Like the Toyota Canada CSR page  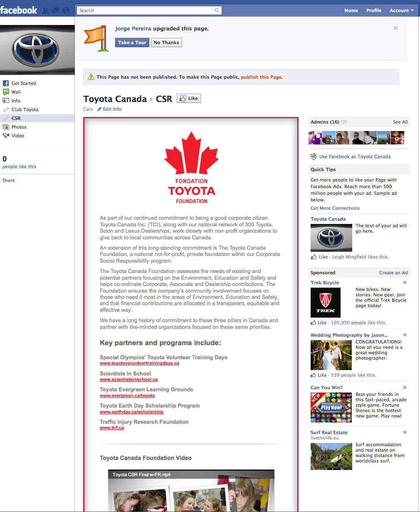(189, 98)
